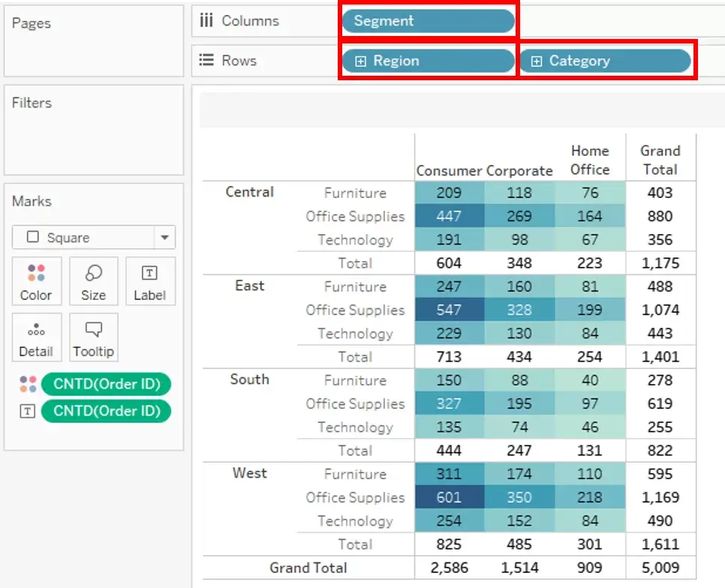Click the Home Office column header
725x588 pixels.
pyautogui.click(x=590, y=160)
